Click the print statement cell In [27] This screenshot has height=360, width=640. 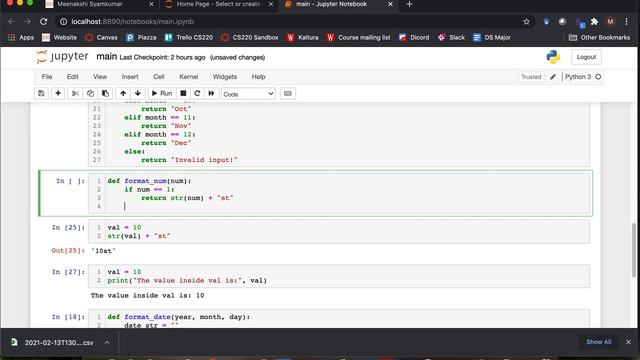340,276
